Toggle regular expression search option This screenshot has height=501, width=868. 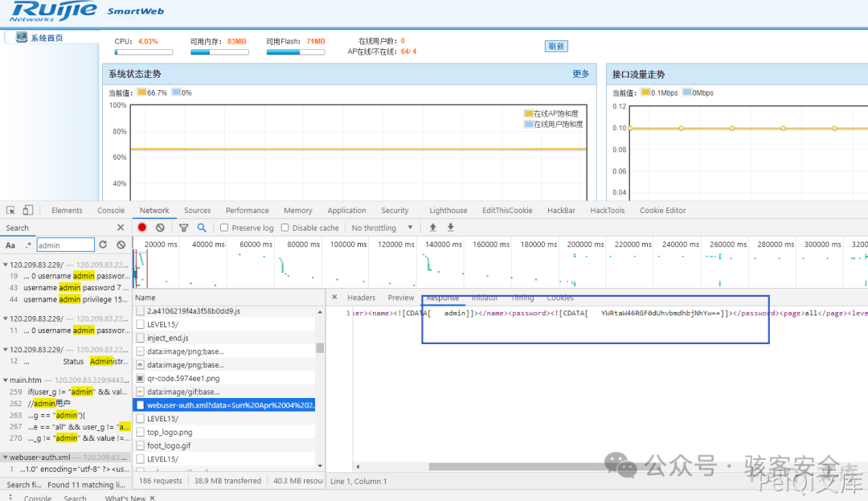click(x=28, y=245)
